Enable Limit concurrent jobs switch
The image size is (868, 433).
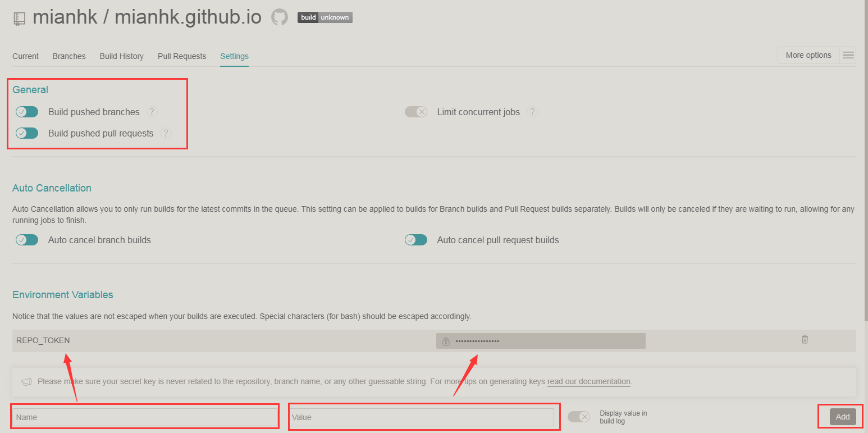pyautogui.click(x=416, y=112)
